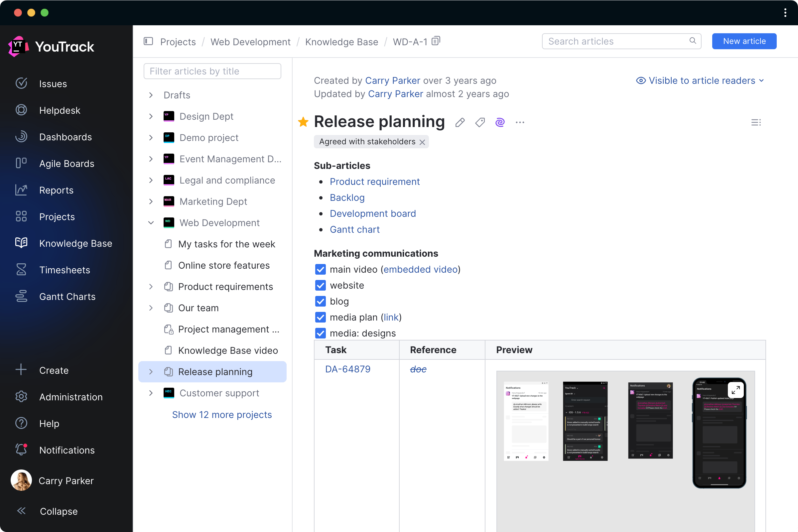798x532 pixels.
Task: Expand the Customer support project item
Action: click(151, 393)
